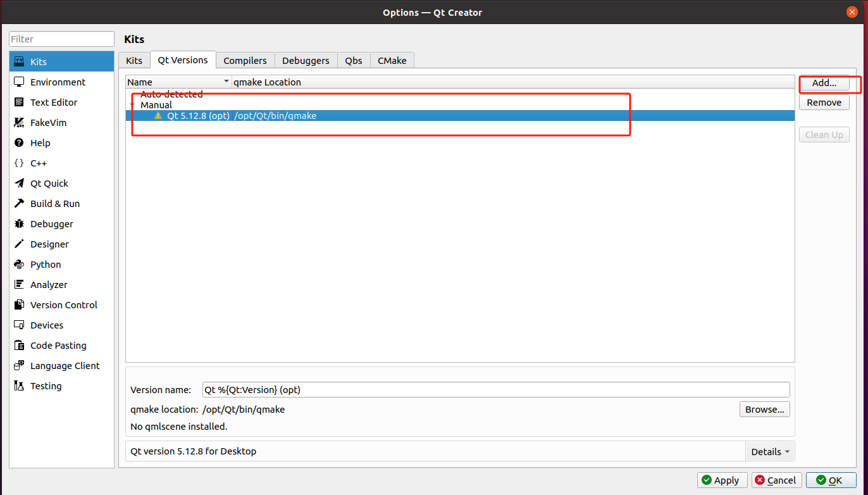The height and width of the screenshot is (495, 868).
Task: Select the Text Editor category icon
Action: click(19, 103)
